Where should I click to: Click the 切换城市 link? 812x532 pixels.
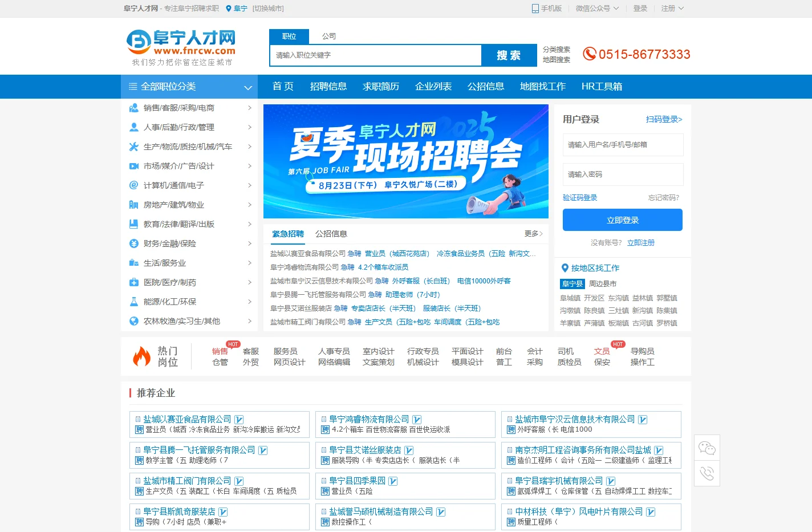(x=268, y=9)
